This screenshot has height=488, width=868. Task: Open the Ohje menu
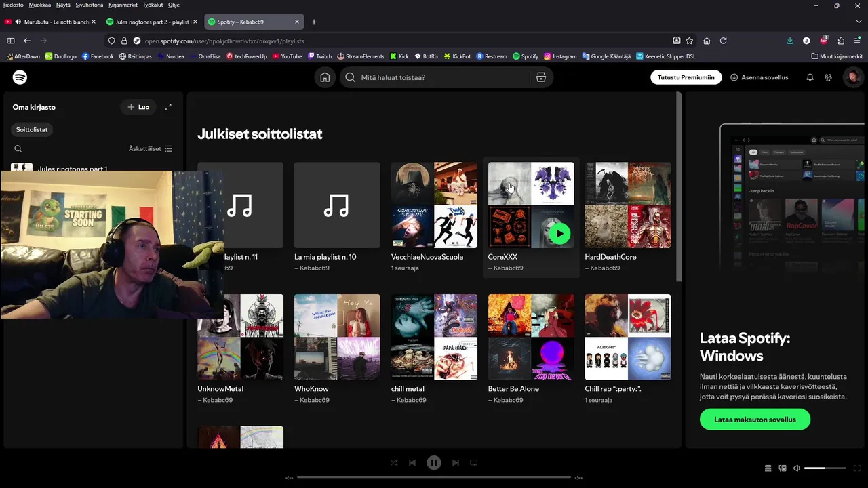tap(174, 5)
